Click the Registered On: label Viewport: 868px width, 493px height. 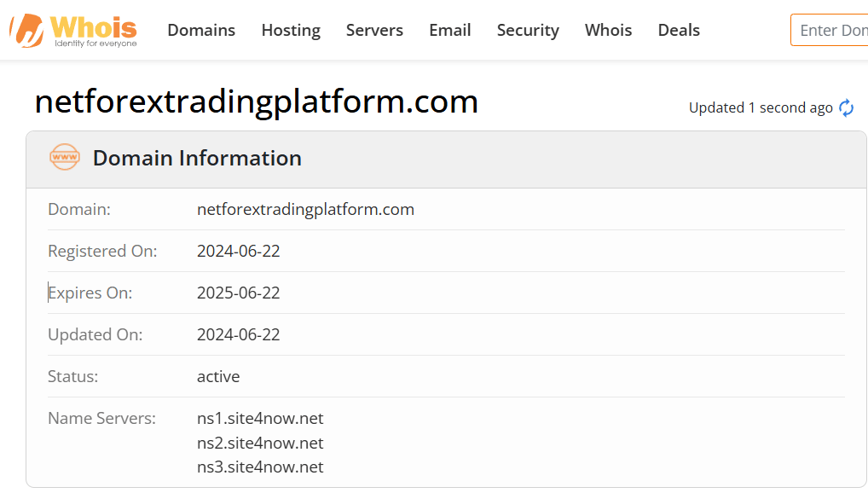click(102, 251)
